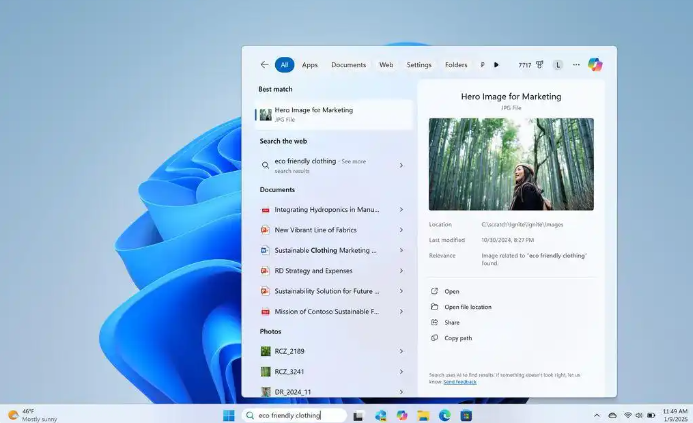Expand RCZ_2189 photo result chevron
Image resolution: width=693 pixels, height=423 pixels.
[401, 351]
